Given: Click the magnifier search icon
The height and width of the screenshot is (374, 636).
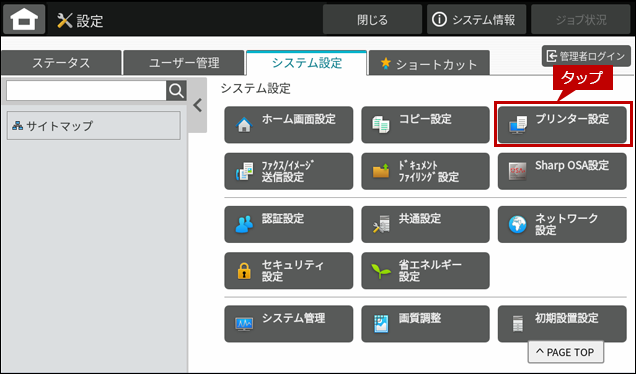Looking at the screenshot, I should (176, 91).
